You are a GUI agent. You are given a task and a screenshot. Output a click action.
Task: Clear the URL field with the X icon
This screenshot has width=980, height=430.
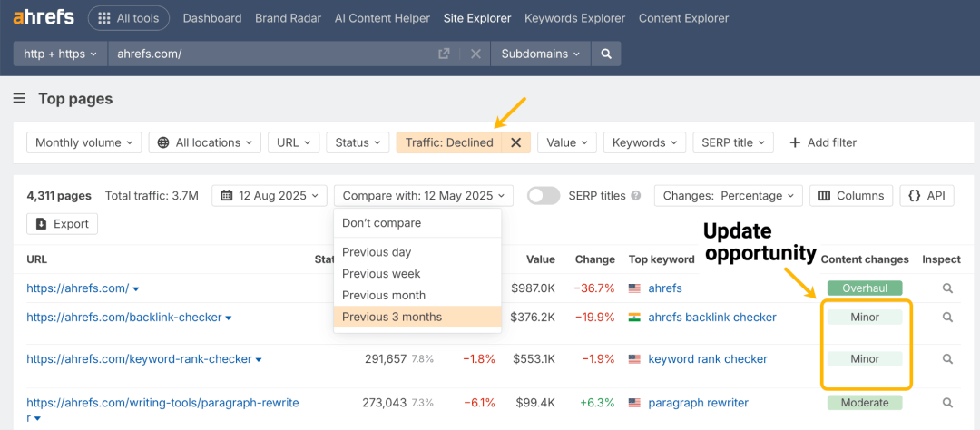pos(475,54)
